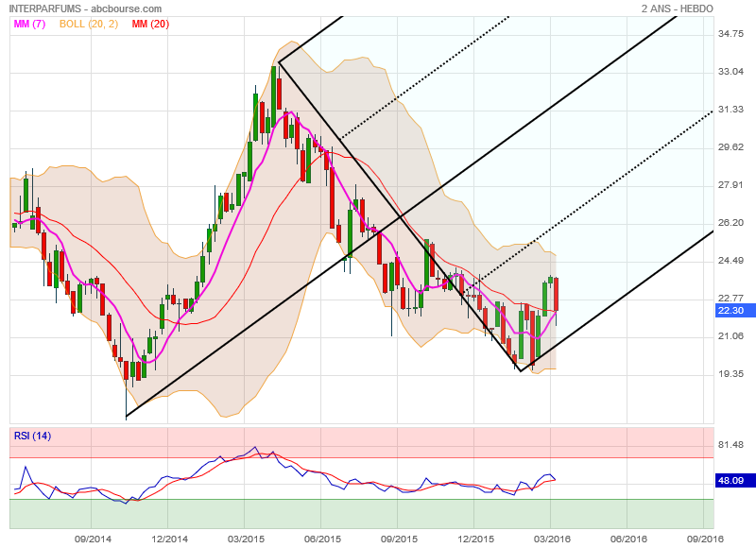The width and height of the screenshot is (756, 548).
Task: Click the 03/2015 date label
Action: pyautogui.click(x=246, y=539)
